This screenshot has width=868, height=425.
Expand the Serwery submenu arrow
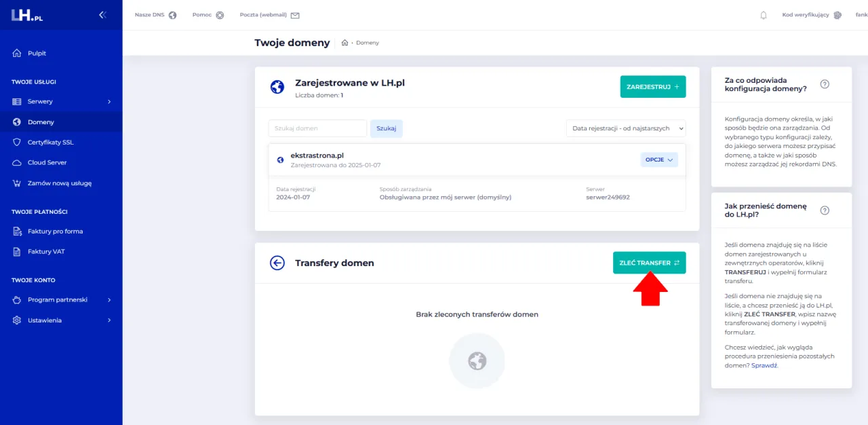pyautogui.click(x=109, y=101)
